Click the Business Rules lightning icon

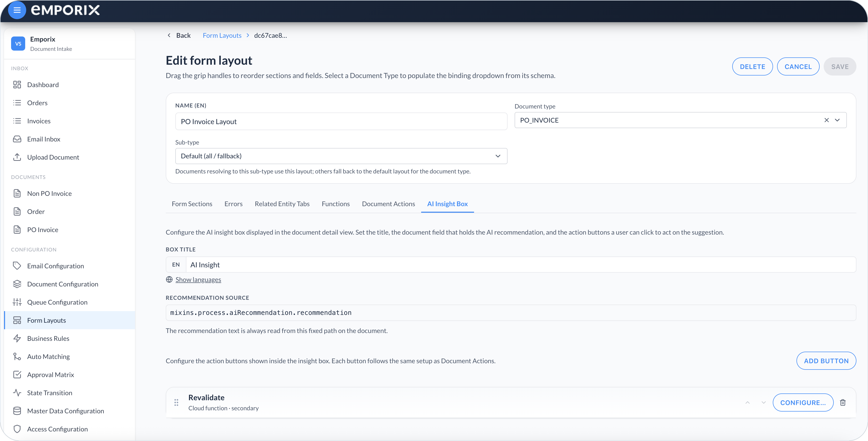17,338
